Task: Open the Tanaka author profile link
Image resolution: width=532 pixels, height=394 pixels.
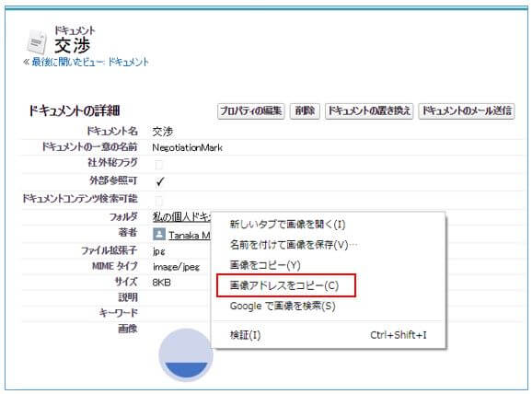Action: click(190, 235)
